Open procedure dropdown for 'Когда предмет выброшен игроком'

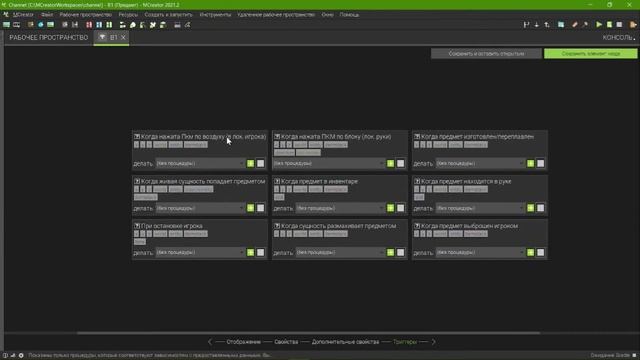[480, 253]
